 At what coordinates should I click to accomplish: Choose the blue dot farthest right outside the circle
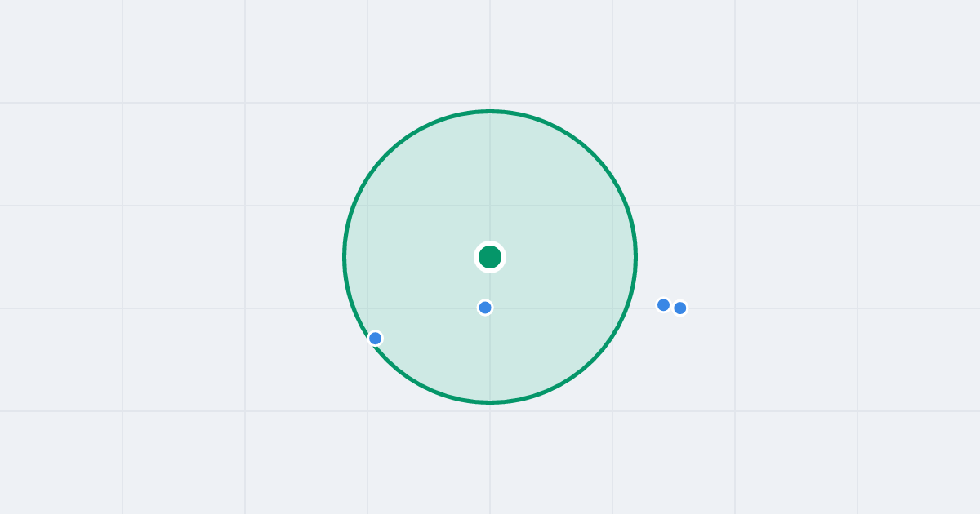coord(680,308)
